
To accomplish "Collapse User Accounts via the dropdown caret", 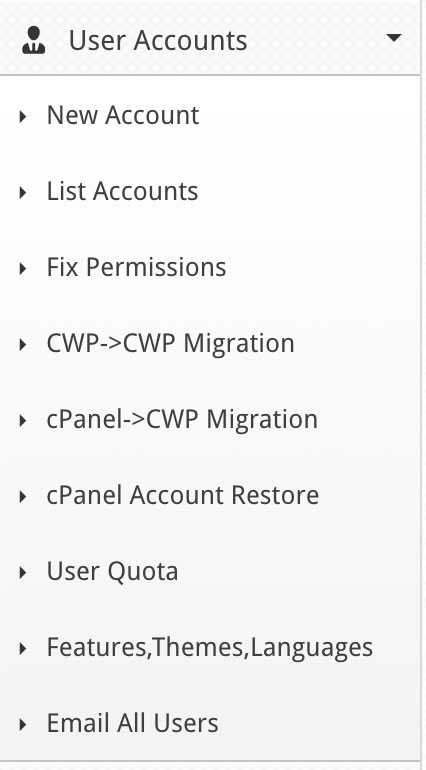I will click(x=394, y=38).
